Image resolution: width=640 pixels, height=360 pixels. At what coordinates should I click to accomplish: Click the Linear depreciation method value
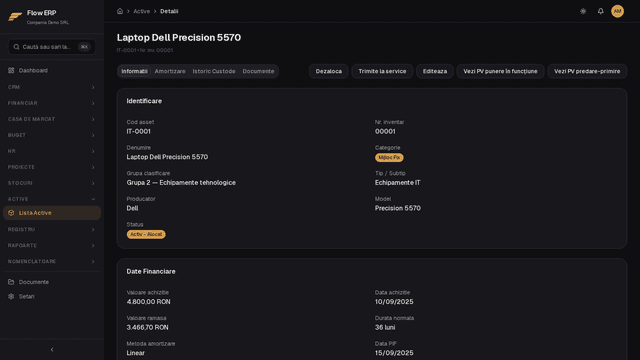136,353
